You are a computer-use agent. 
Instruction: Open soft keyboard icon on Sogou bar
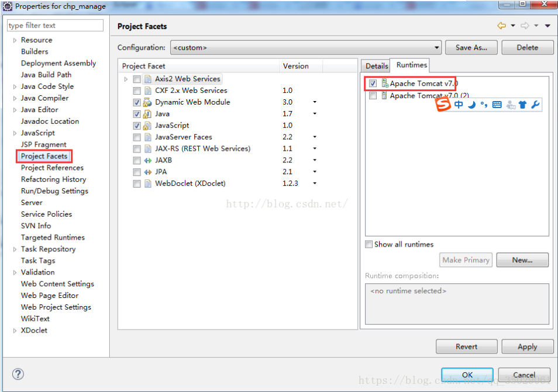coord(497,105)
